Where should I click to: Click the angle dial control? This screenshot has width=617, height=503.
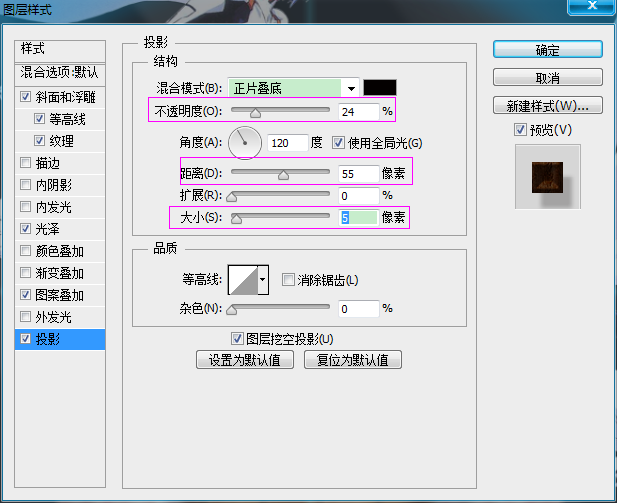245,143
